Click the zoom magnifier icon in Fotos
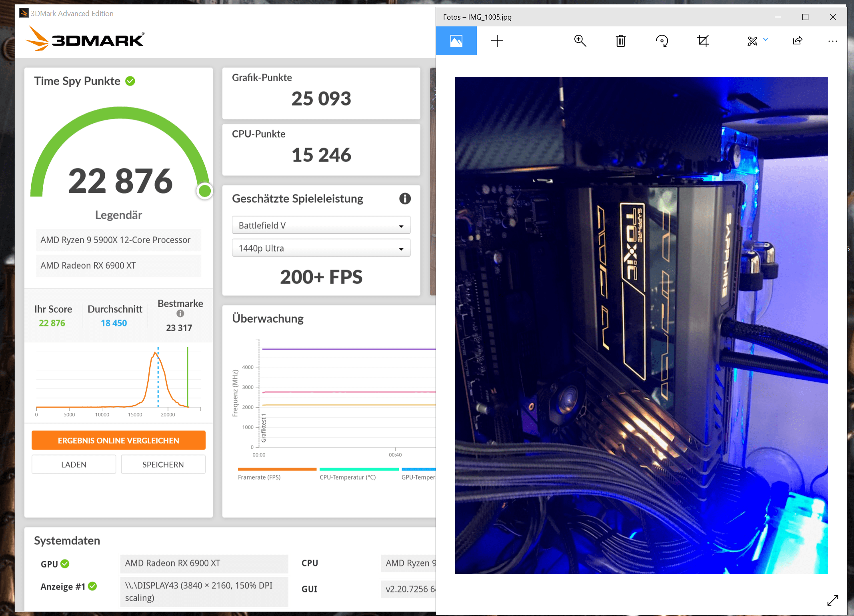854x616 pixels. (580, 41)
